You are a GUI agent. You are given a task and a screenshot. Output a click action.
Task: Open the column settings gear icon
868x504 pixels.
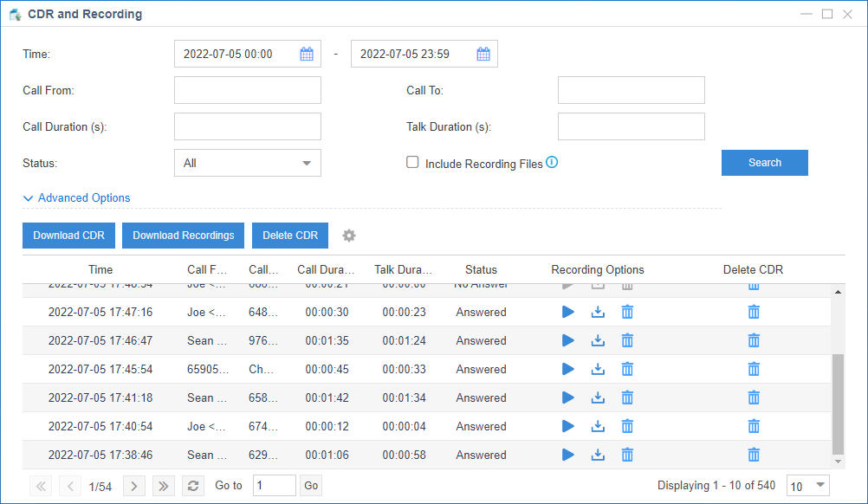pyautogui.click(x=349, y=236)
